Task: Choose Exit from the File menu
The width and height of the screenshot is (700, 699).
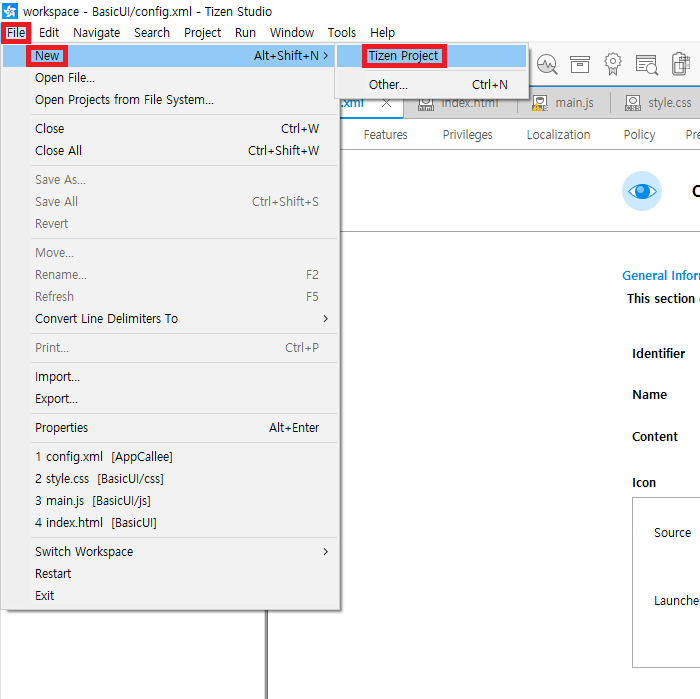Action: pyautogui.click(x=170, y=595)
